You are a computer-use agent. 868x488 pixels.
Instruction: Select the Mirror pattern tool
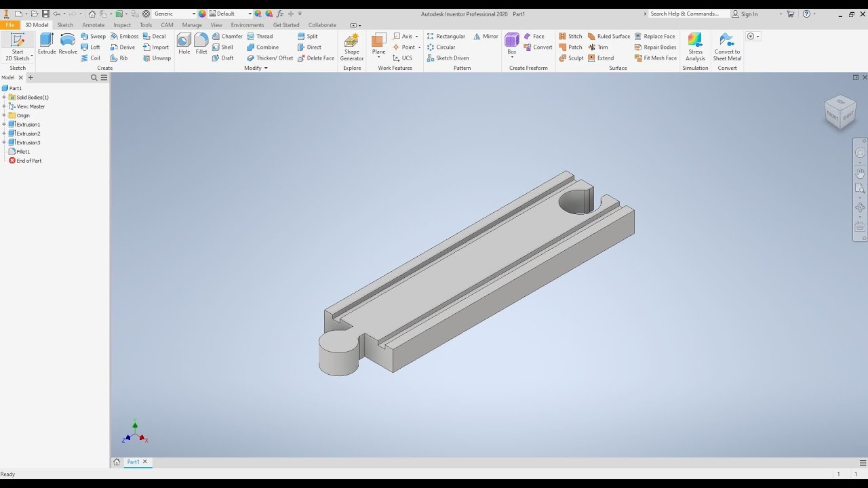[x=486, y=37]
